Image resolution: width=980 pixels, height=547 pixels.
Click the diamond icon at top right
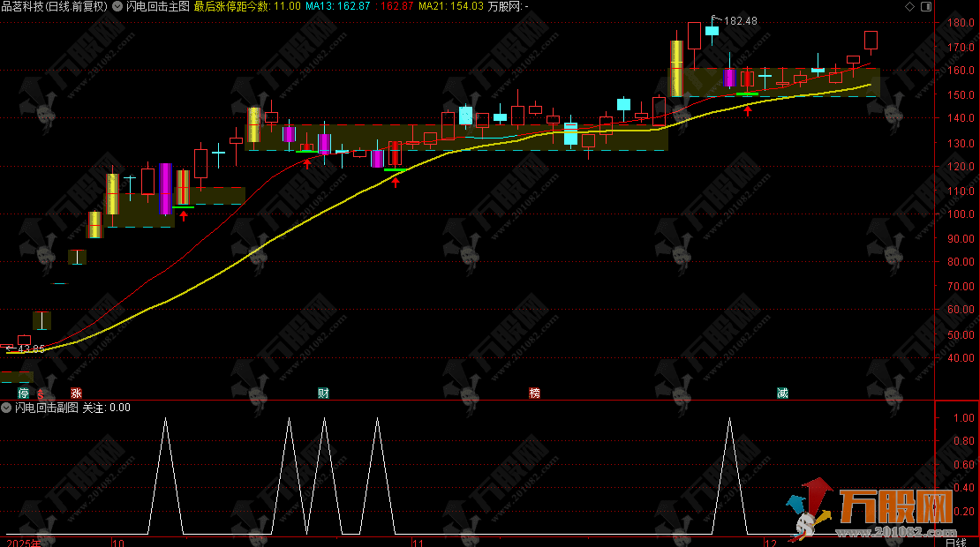909,6
